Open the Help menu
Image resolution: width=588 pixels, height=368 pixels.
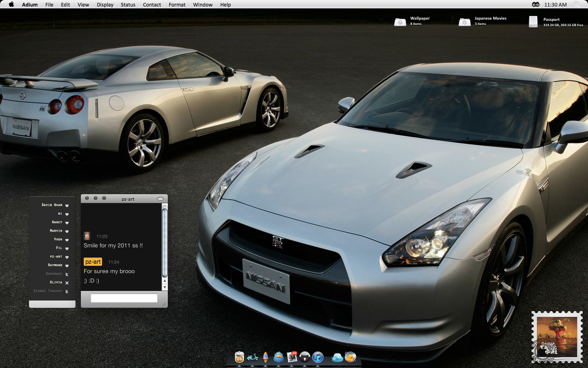point(225,4)
